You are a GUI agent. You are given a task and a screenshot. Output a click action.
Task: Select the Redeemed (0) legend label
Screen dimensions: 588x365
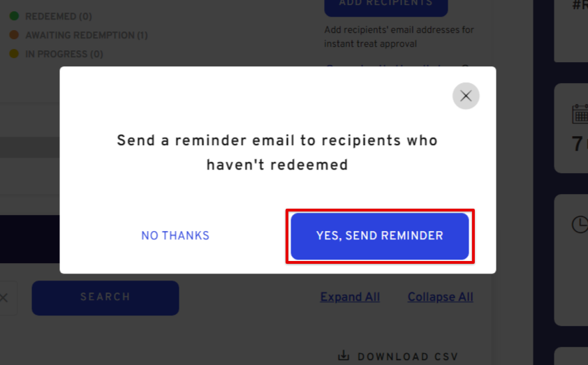point(59,17)
